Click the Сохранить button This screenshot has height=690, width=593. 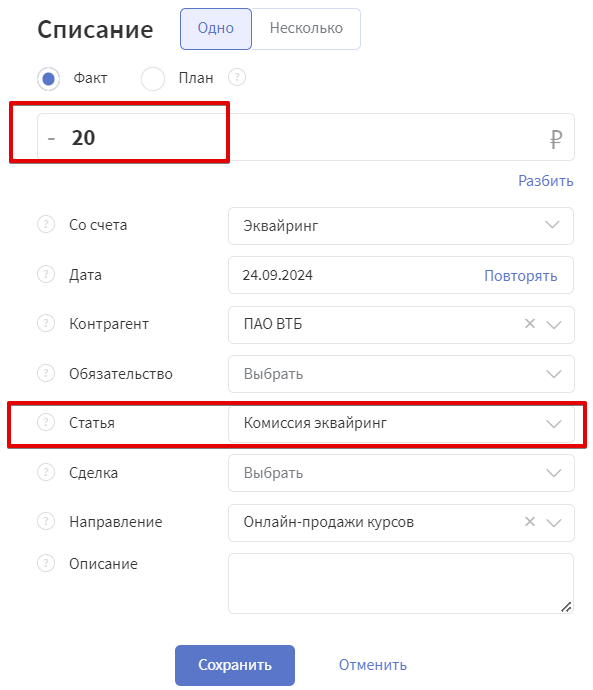click(235, 665)
